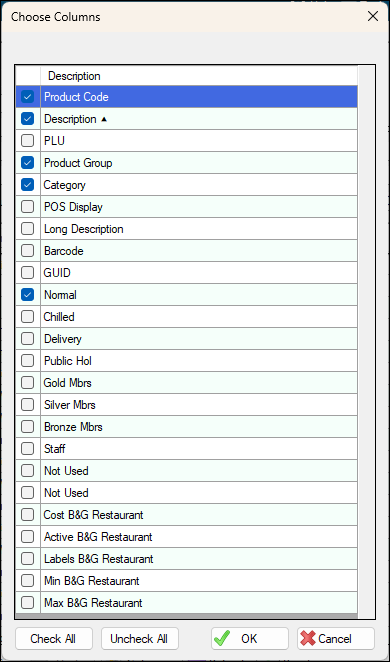Check the Cost B&G Restaurant box
This screenshot has width=390, height=662.
[27, 515]
